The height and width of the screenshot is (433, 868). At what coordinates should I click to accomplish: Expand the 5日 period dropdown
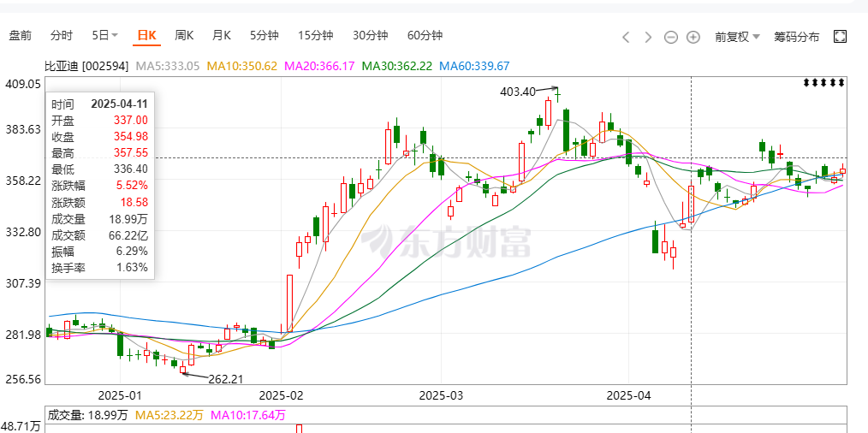click(104, 36)
